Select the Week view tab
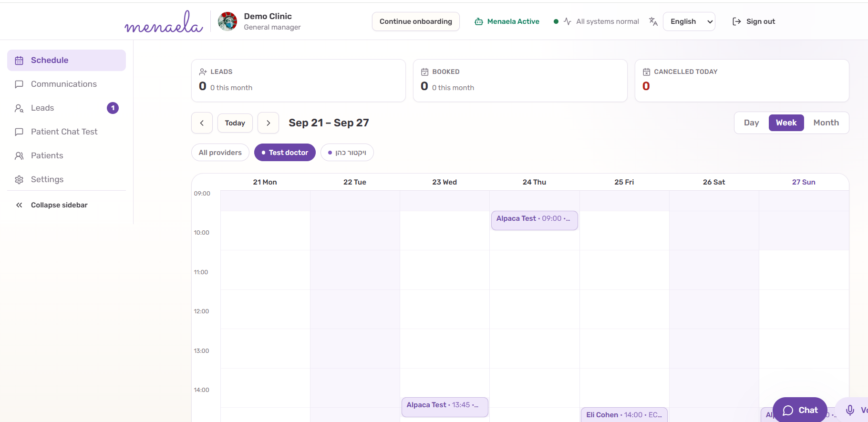This screenshot has width=868, height=422. 786,123
